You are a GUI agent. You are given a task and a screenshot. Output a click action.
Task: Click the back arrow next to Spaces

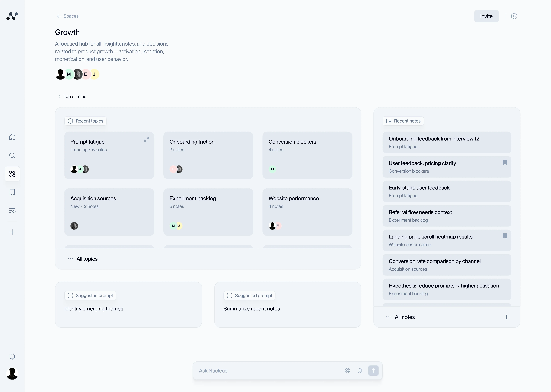tap(59, 16)
